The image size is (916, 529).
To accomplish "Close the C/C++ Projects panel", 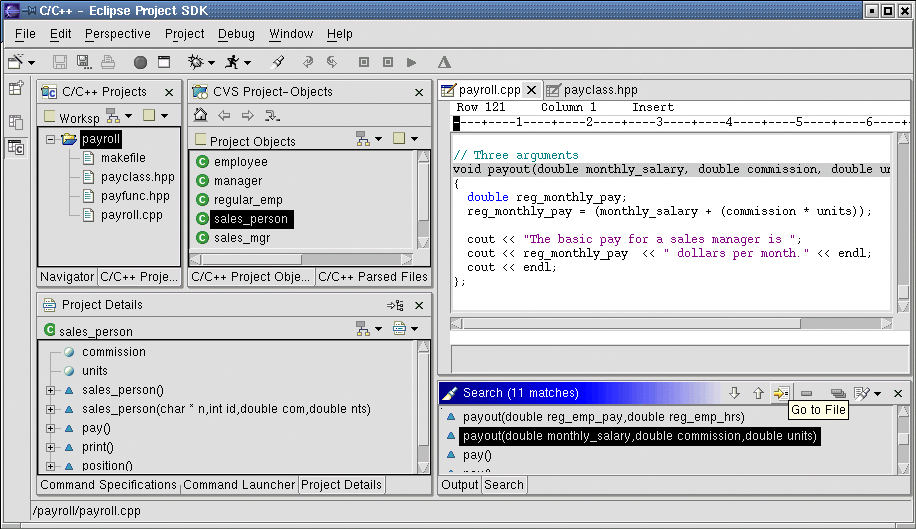I will point(169,92).
